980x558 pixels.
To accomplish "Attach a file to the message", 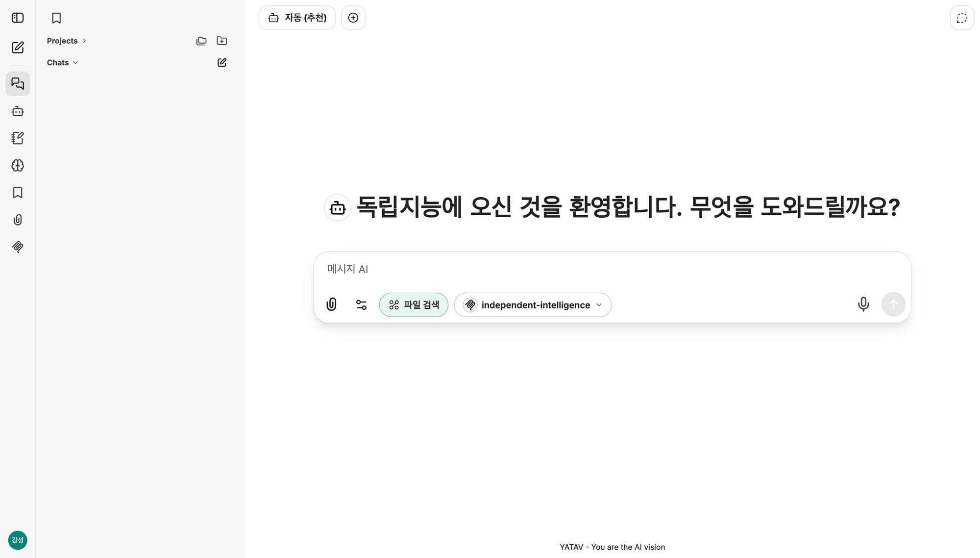I will coord(332,304).
